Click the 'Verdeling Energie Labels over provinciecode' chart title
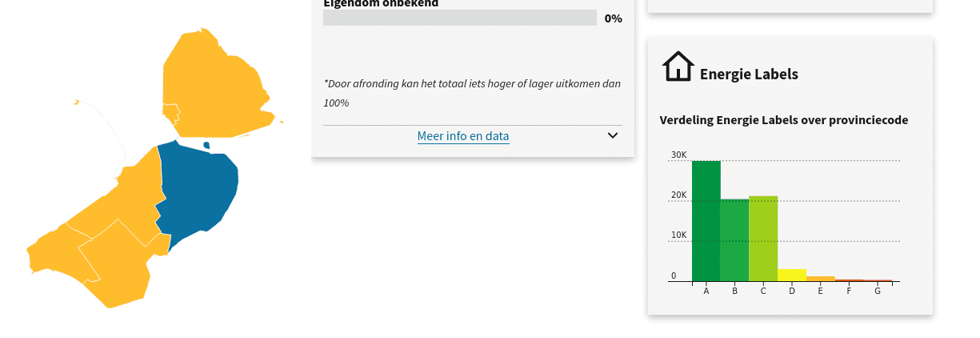 pos(783,120)
